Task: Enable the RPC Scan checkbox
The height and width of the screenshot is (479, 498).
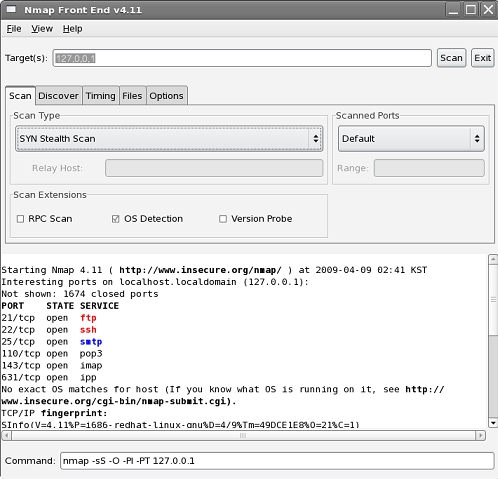Action: [x=20, y=219]
